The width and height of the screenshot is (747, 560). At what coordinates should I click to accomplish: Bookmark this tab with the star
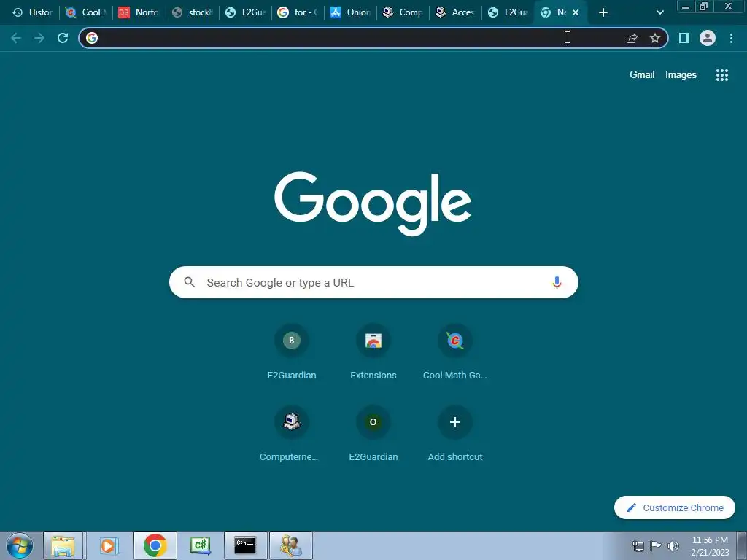tap(655, 38)
